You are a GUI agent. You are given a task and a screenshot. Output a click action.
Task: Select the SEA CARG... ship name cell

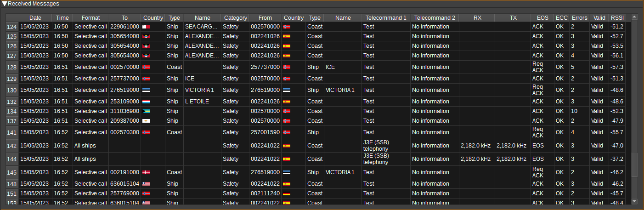[202, 27]
